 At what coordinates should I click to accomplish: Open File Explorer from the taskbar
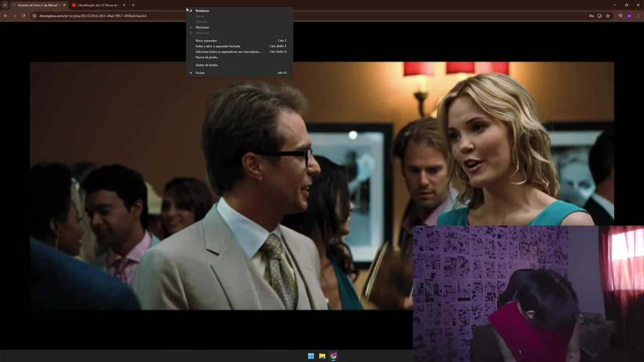click(x=322, y=356)
